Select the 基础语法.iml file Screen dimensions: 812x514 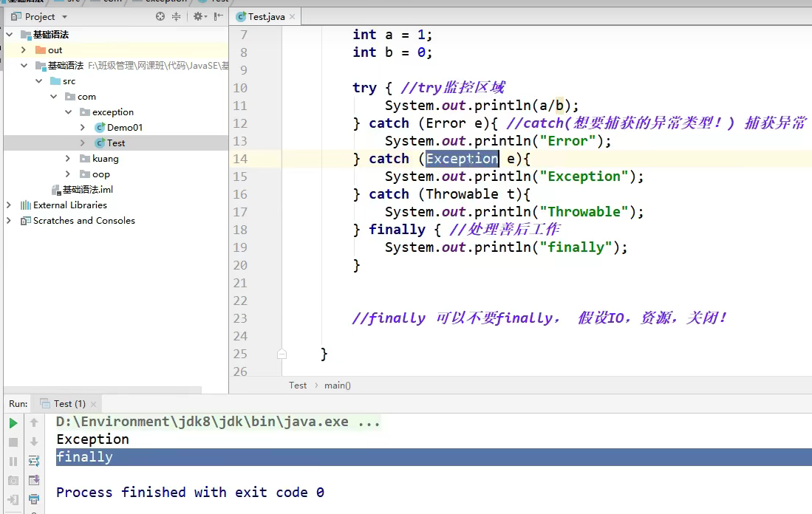pos(87,190)
